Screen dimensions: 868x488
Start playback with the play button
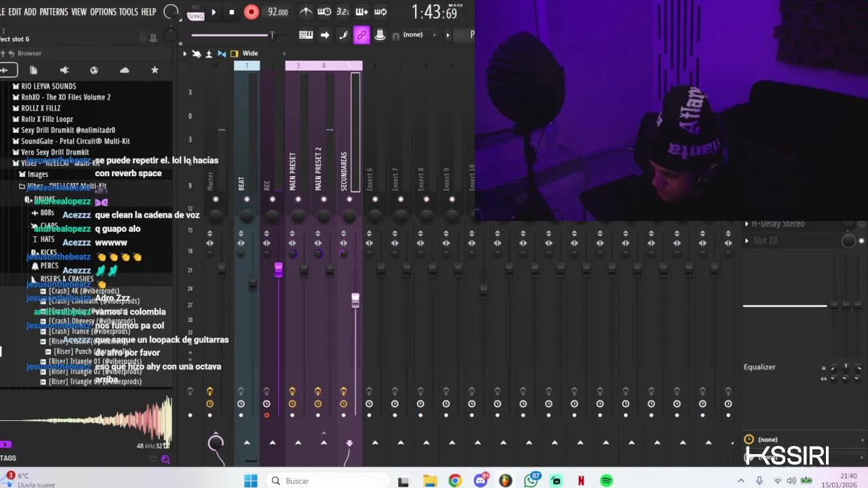point(214,12)
